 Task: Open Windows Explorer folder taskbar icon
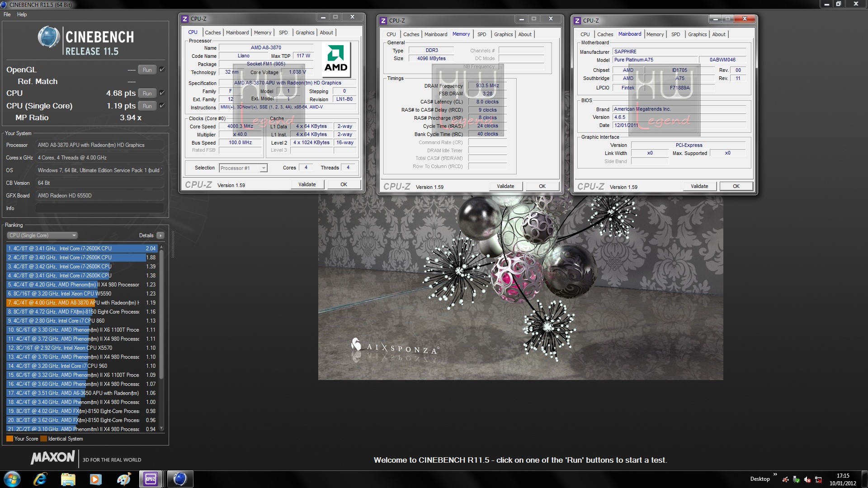(68, 479)
